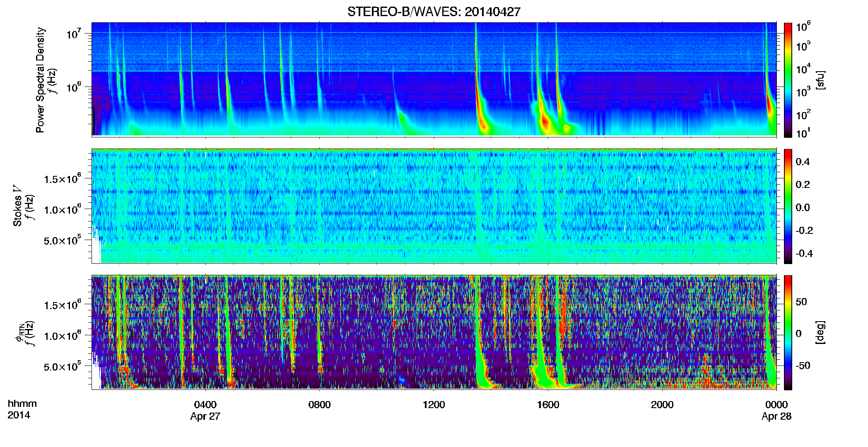Click the 2014 year label
The width and height of the screenshot is (868, 447).
(19, 415)
